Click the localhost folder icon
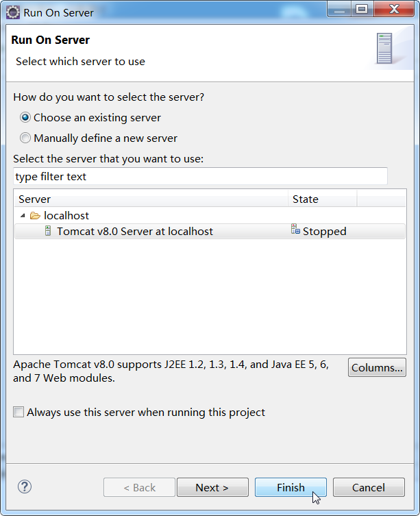The image size is (420, 516). click(35, 216)
